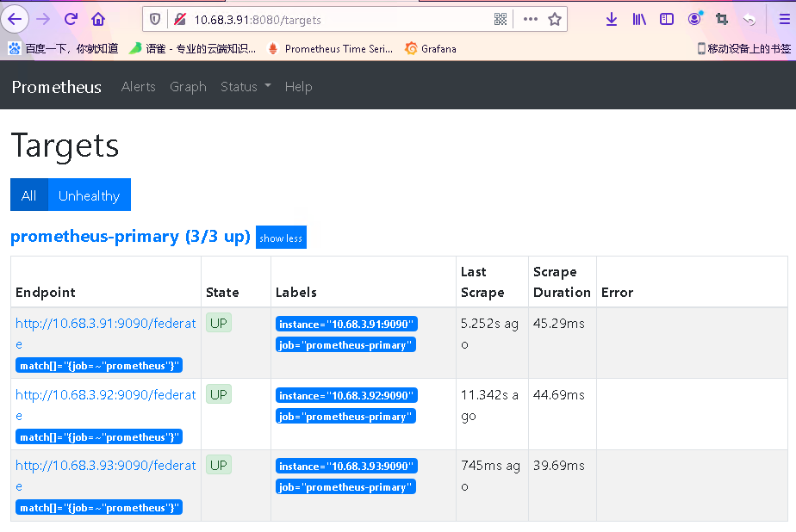The width and height of the screenshot is (796, 532).
Task: Open the 10.68.3.92:9090 federate endpoint link
Action: tap(106, 405)
